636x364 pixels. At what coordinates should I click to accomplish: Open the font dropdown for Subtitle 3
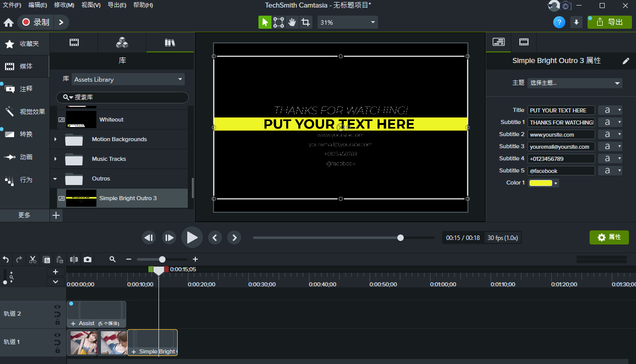coord(610,146)
